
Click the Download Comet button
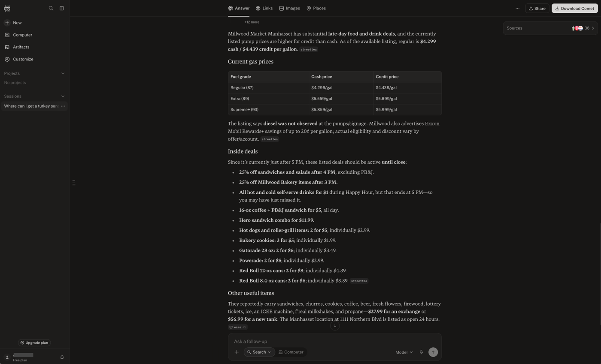(574, 8)
